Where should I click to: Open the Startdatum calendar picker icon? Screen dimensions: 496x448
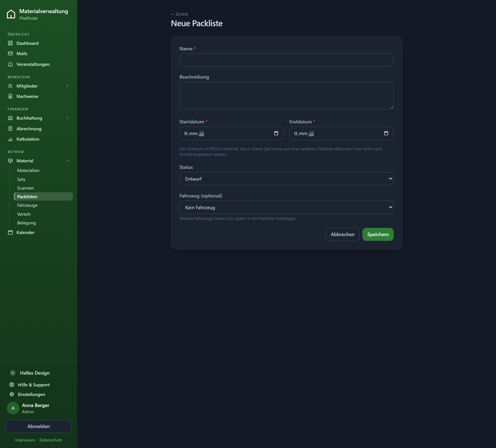point(276,133)
